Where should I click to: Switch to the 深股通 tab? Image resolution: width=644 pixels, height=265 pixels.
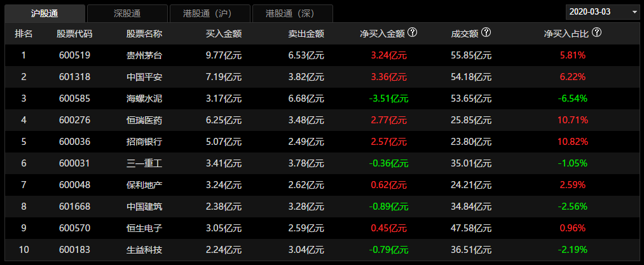pos(127,13)
